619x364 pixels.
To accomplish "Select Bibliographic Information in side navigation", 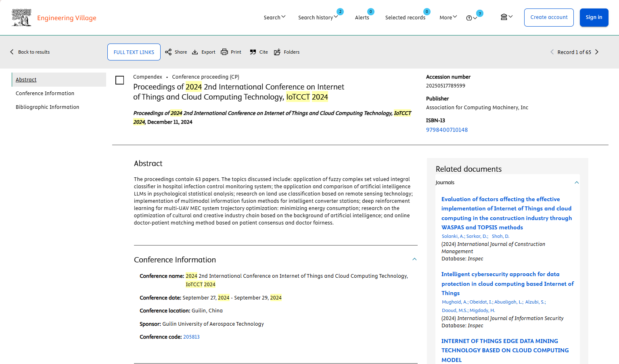I will pyautogui.click(x=47, y=107).
